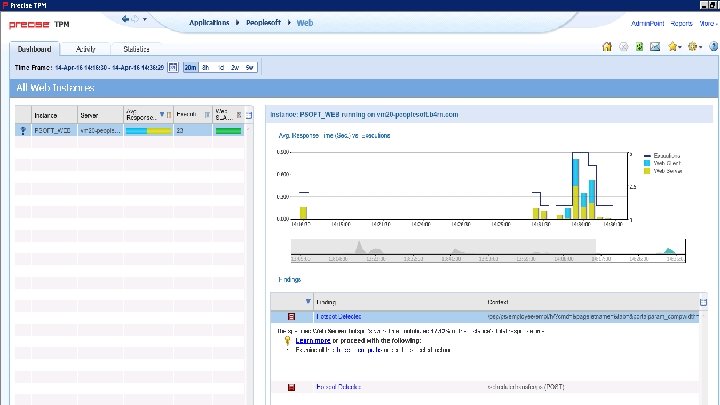Click the second finding's (POST) context text
This screenshot has height=405, width=720.
coord(526,387)
